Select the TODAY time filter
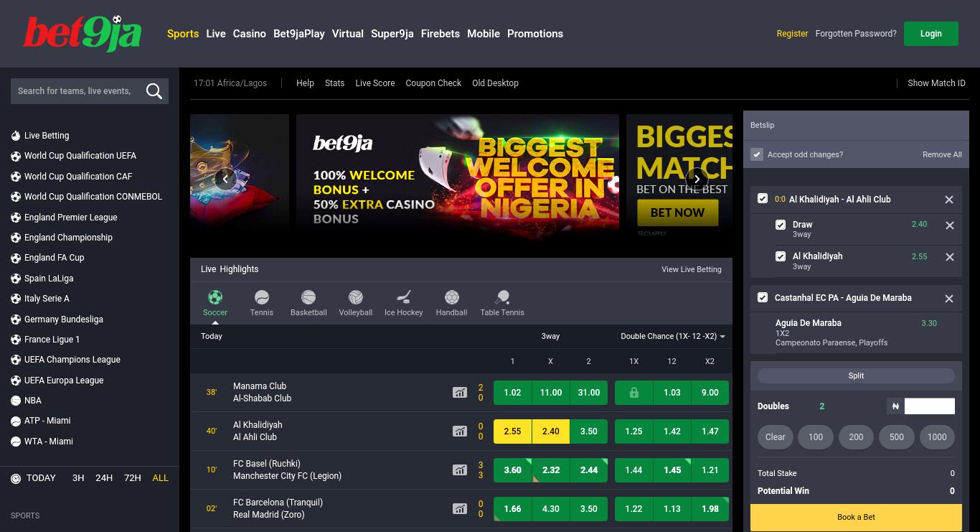This screenshot has width=980, height=532. pos(41,478)
